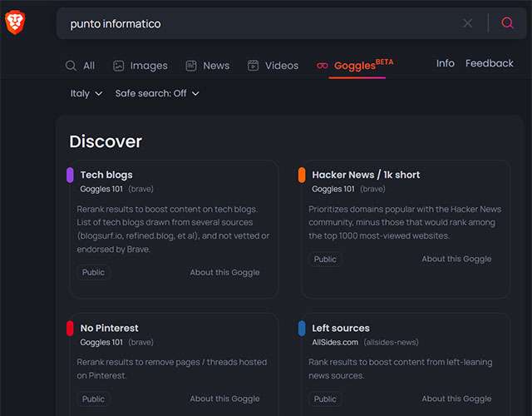Click the All search magnifier icon
This screenshot has height=416, width=532.
[x=71, y=66]
